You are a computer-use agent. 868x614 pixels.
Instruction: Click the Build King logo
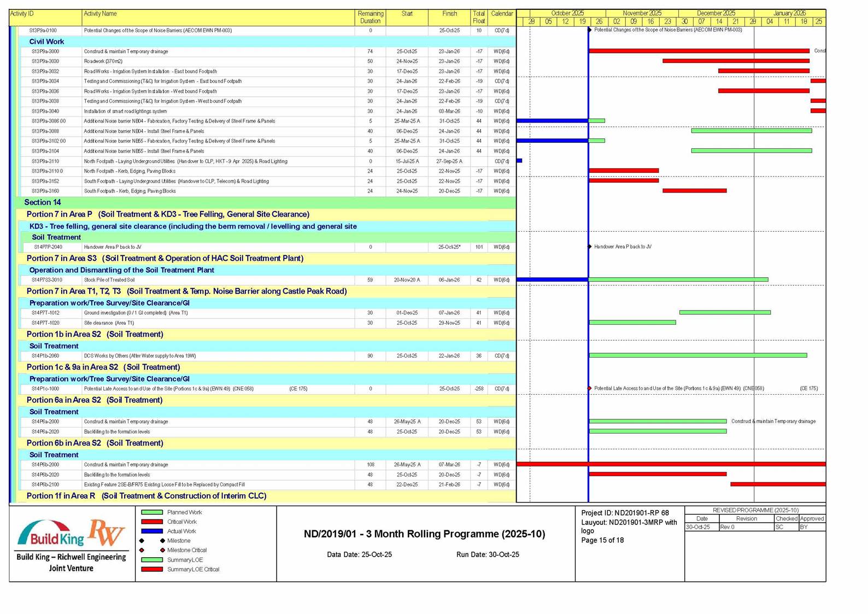[50, 536]
